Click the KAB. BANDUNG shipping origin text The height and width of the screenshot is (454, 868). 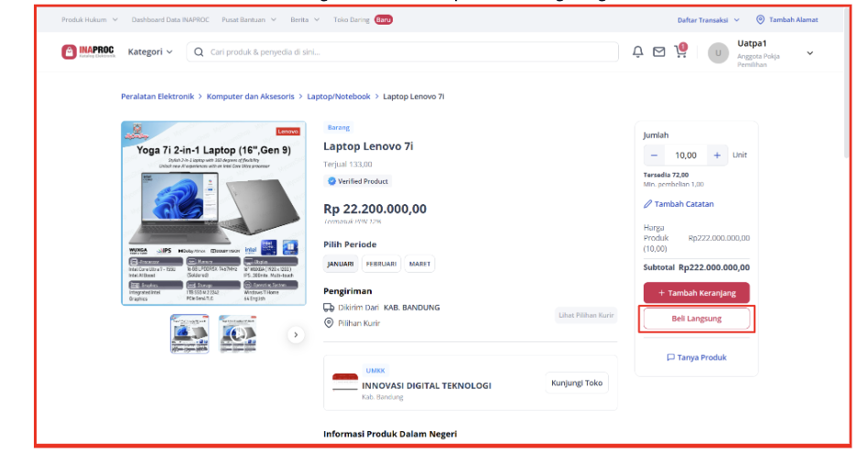tap(412, 308)
